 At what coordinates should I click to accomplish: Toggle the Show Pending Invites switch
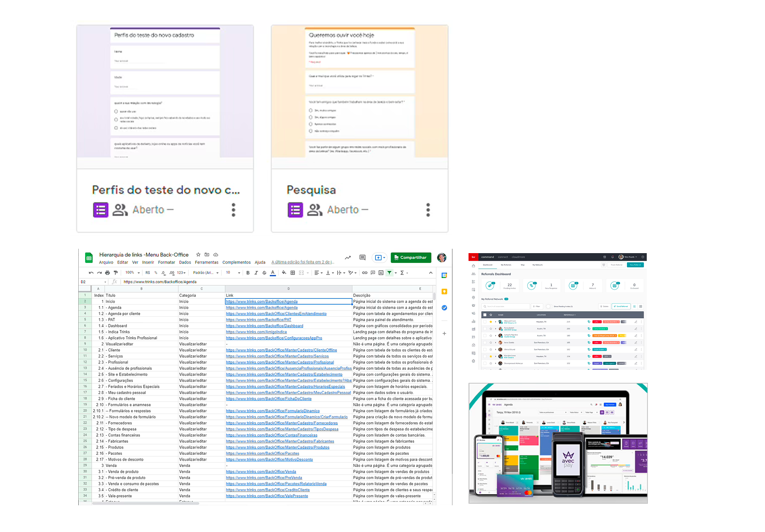tap(549, 307)
